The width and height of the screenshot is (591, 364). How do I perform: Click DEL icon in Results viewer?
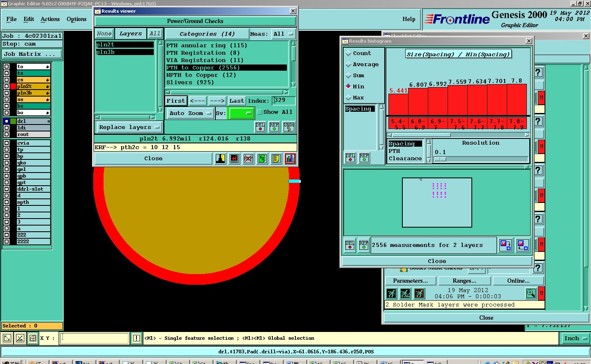coord(260,127)
